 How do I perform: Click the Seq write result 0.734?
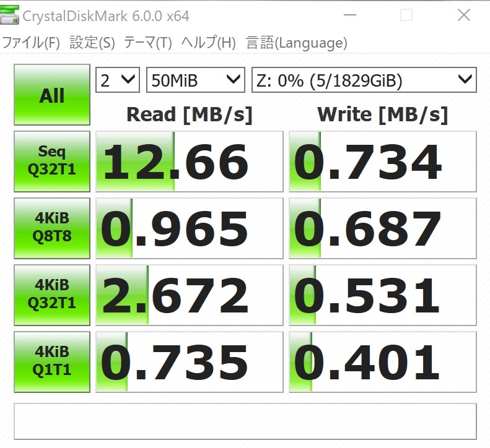[x=383, y=162]
